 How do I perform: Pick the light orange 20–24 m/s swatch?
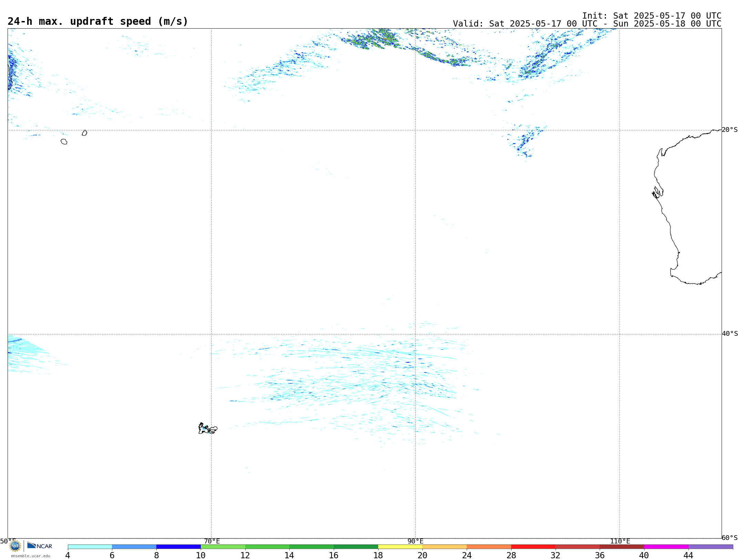click(445, 547)
